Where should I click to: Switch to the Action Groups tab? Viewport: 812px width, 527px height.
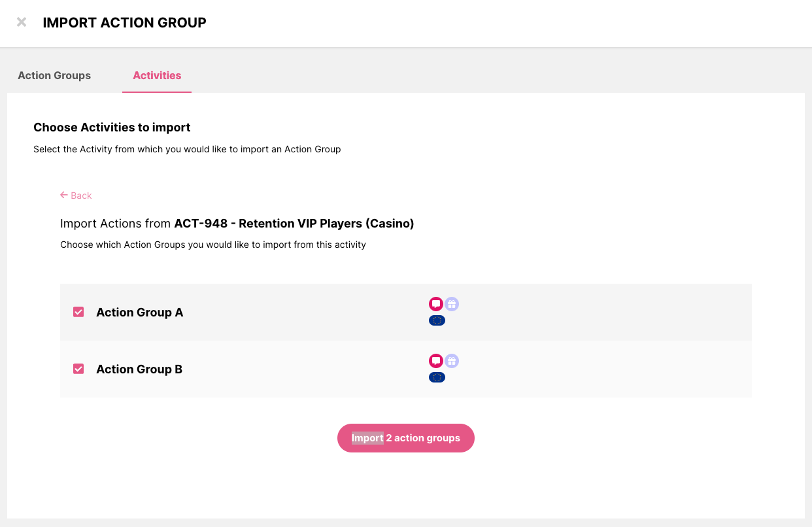coord(54,76)
